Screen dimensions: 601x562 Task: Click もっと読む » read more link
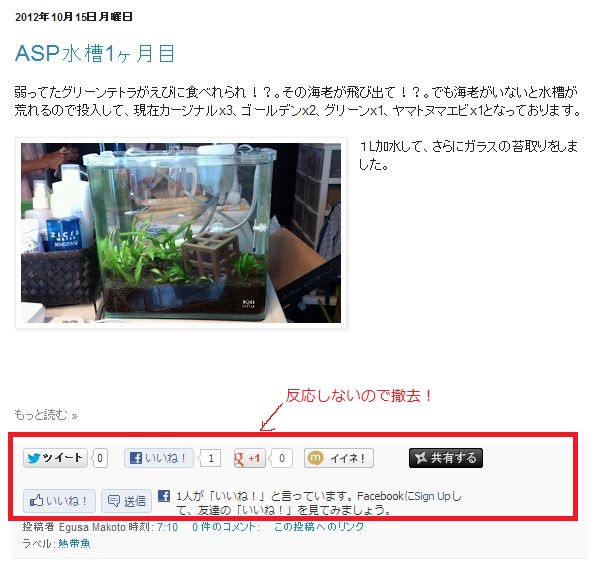[46, 415]
